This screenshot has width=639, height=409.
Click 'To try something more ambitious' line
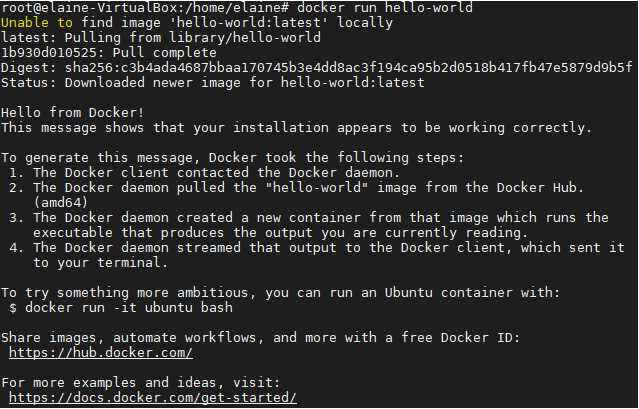(x=280, y=292)
